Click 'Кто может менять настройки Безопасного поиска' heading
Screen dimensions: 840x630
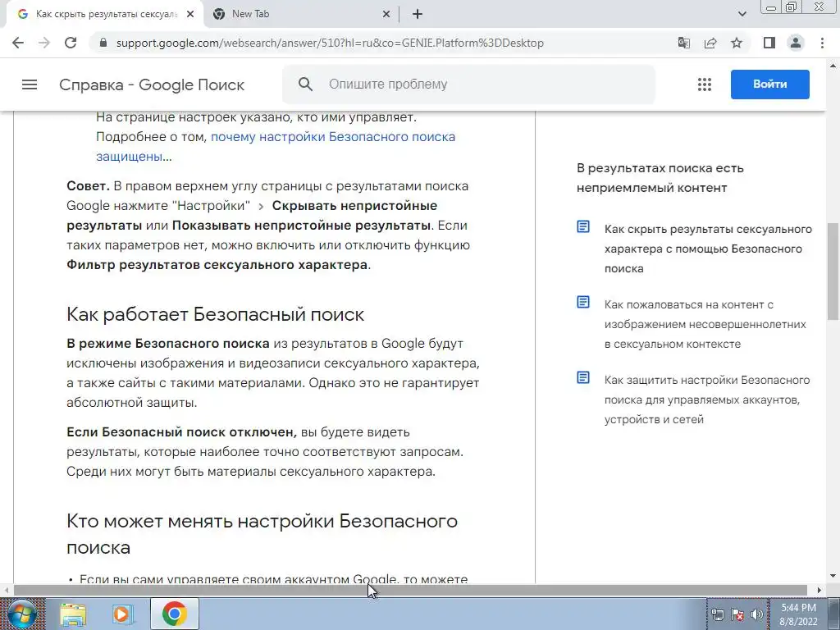[x=262, y=533]
